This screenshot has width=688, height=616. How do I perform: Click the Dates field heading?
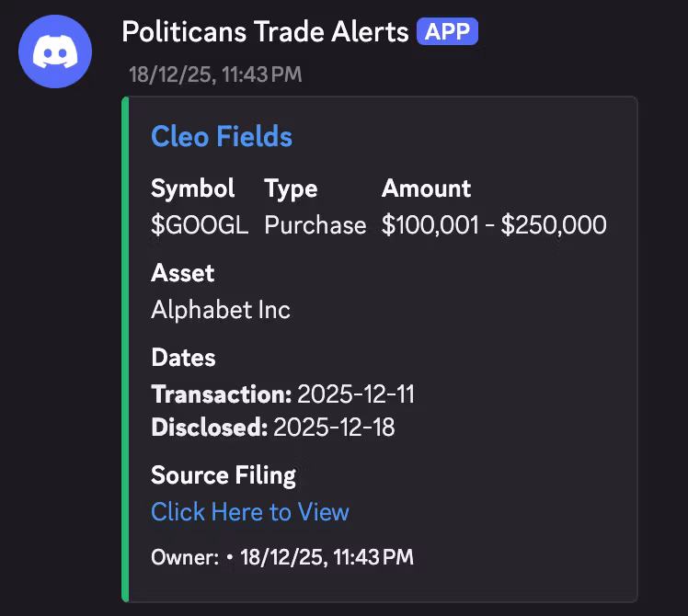click(183, 358)
